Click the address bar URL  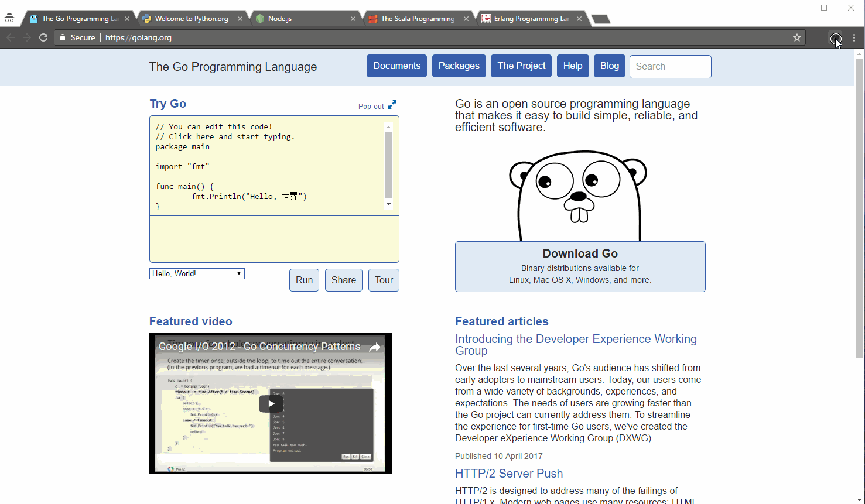click(139, 37)
